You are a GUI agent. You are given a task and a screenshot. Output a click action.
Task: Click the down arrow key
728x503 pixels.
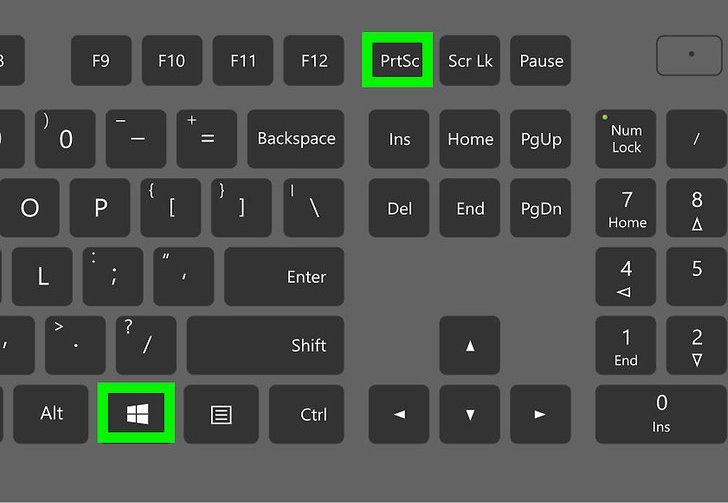(470, 414)
